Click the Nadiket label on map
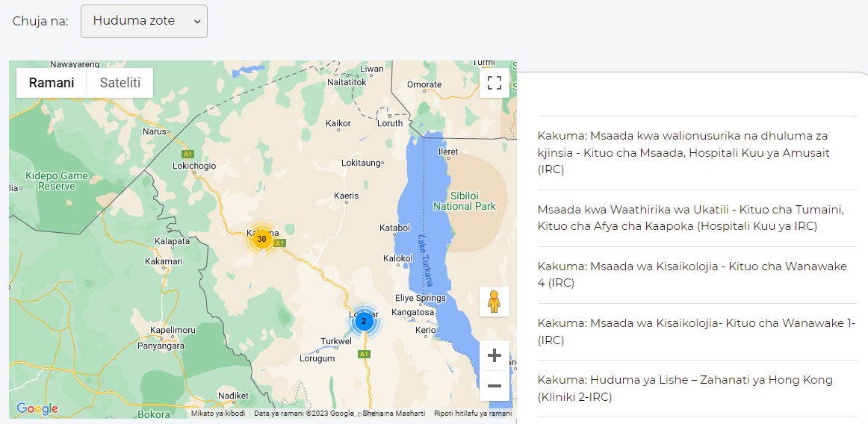This screenshot has width=868, height=424. click(x=232, y=396)
